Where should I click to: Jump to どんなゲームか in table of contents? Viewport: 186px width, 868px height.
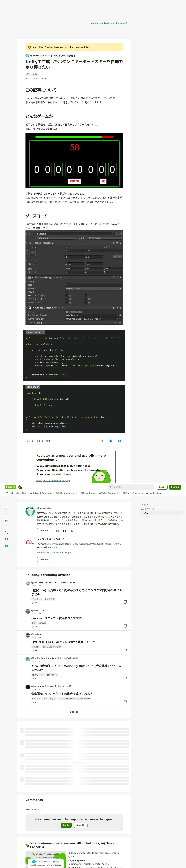click(x=147, y=509)
